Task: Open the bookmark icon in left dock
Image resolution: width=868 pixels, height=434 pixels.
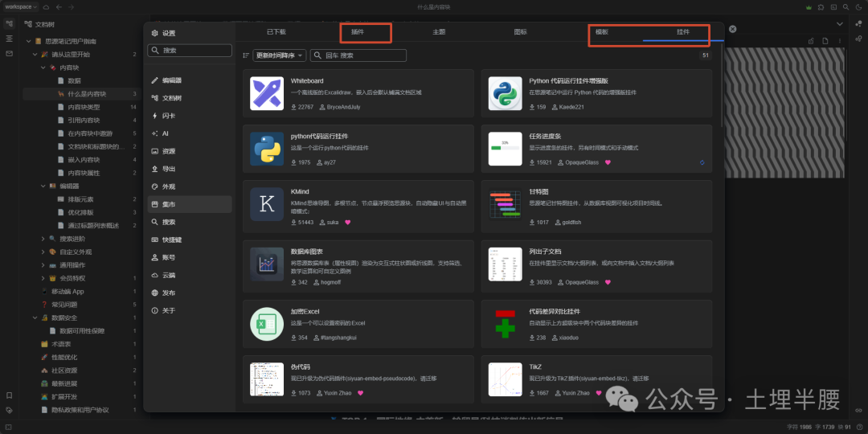Action: (9, 395)
